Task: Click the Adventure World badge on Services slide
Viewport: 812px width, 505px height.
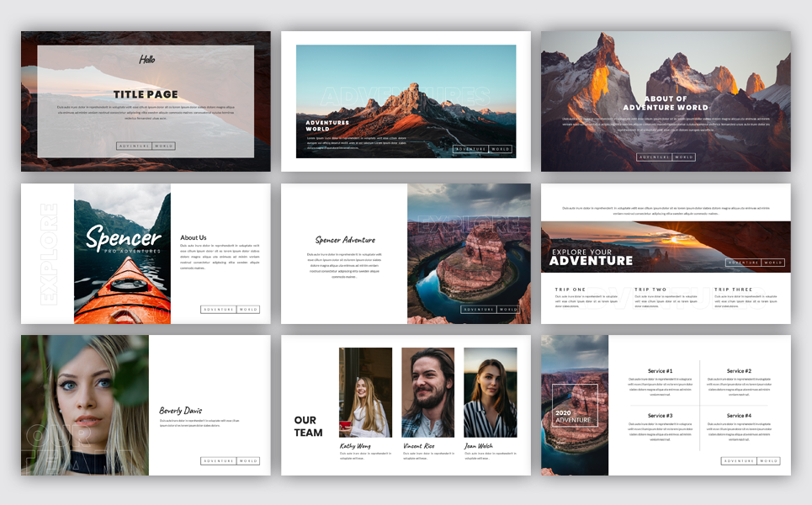Action: (751, 461)
